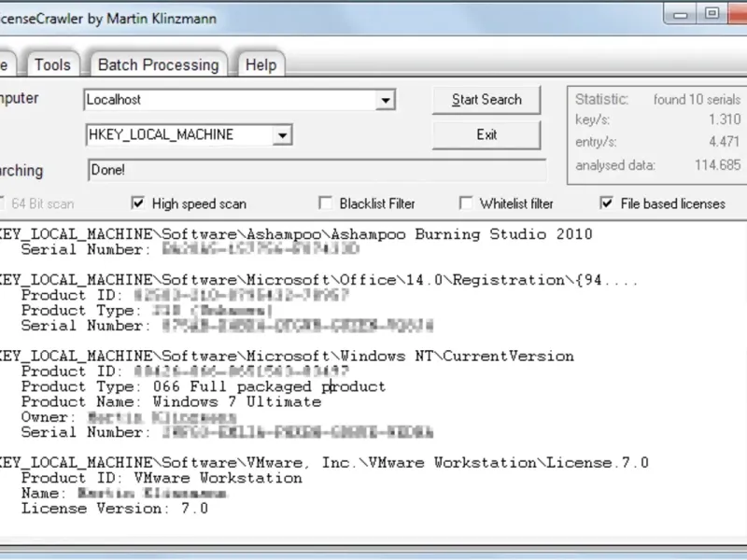Select the Windows NT CurrentVersion registry line
The image size is (747, 560).
pyautogui.click(x=287, y=357)
